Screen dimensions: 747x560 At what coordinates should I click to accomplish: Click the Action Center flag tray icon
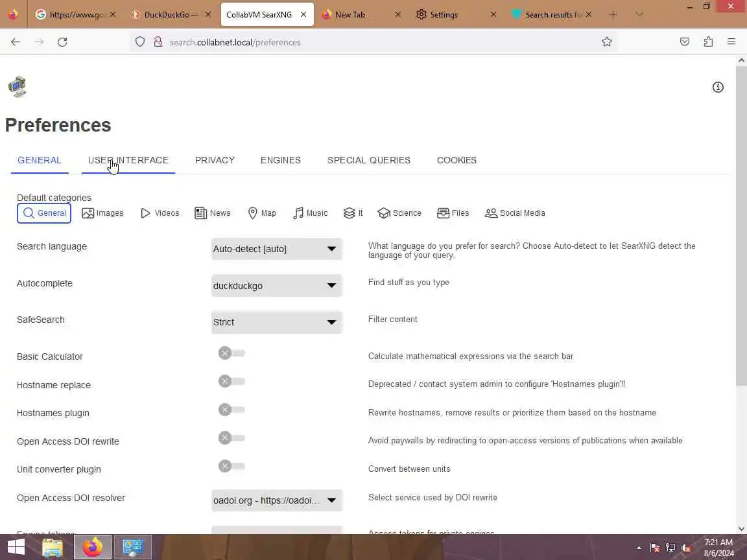pyautogui.click(x=654, y=548)
